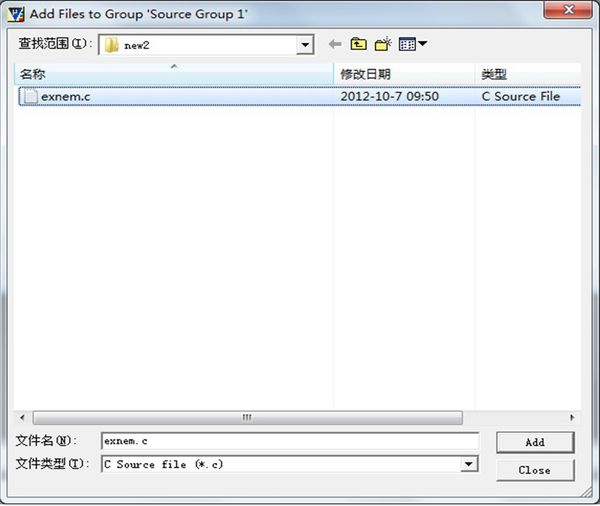This screenshot has width=600, height=506.
Task: Click the Add button
Action: [535, 442]
